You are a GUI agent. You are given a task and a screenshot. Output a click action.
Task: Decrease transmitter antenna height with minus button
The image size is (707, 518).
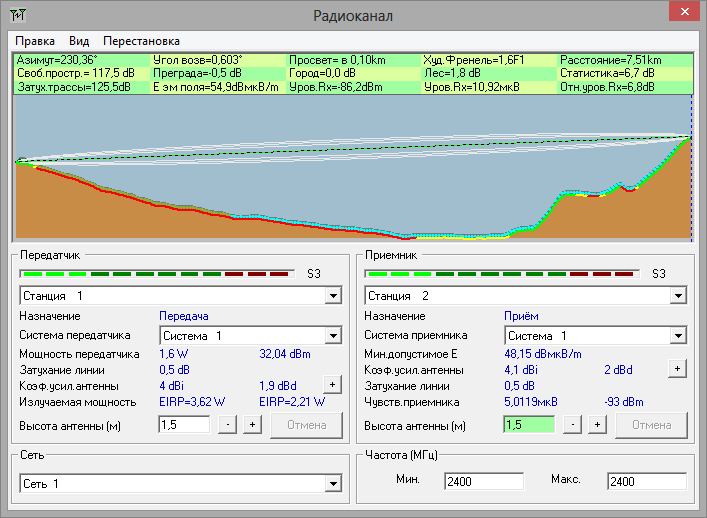click(x=228, y=425)
